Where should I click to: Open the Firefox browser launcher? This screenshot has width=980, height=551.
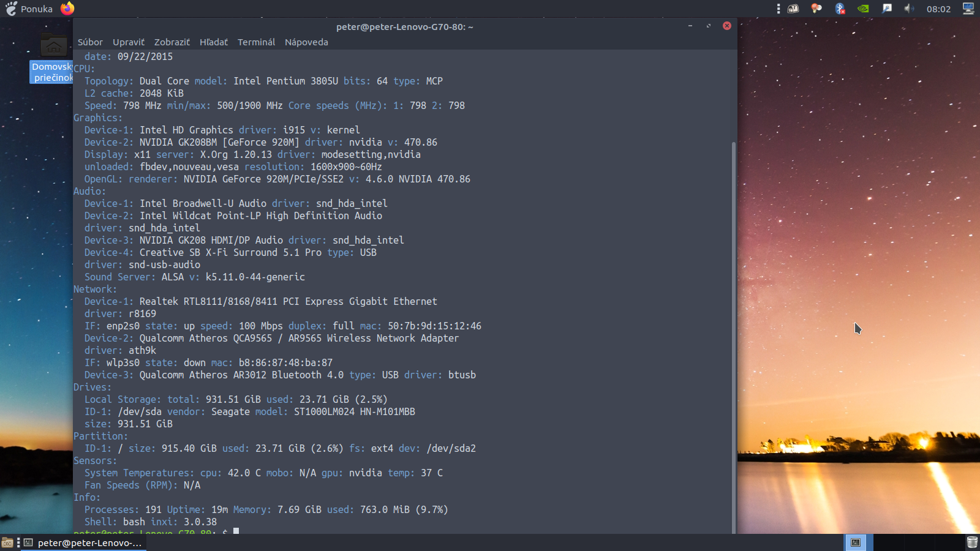click(x=67, y=9)
